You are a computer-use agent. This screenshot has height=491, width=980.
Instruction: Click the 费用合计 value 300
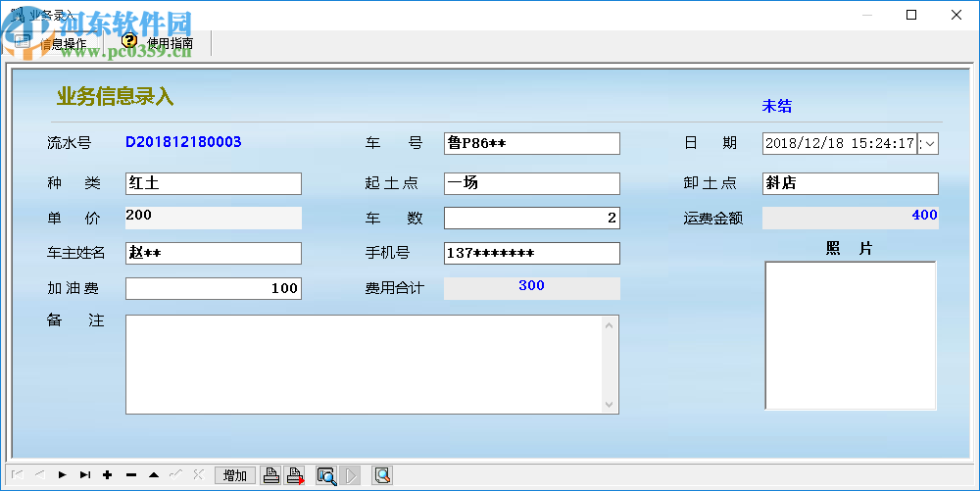[532, 285]
